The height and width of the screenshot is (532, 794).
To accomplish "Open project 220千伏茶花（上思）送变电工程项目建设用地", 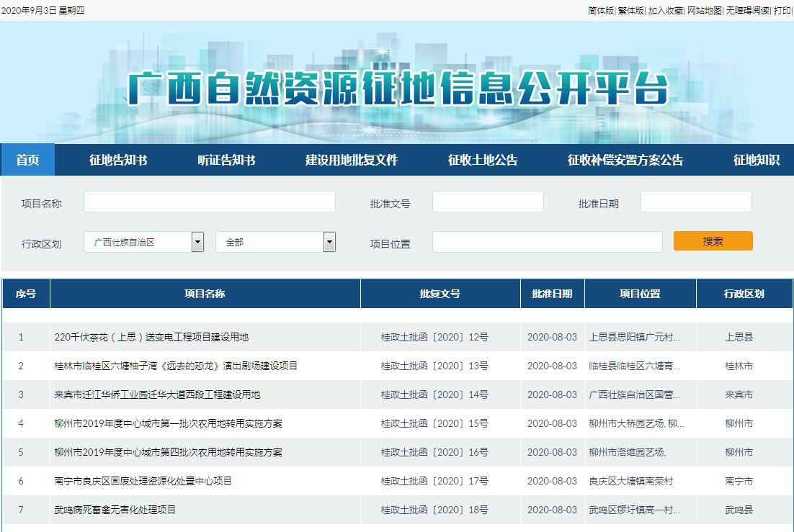I will 151,337.
